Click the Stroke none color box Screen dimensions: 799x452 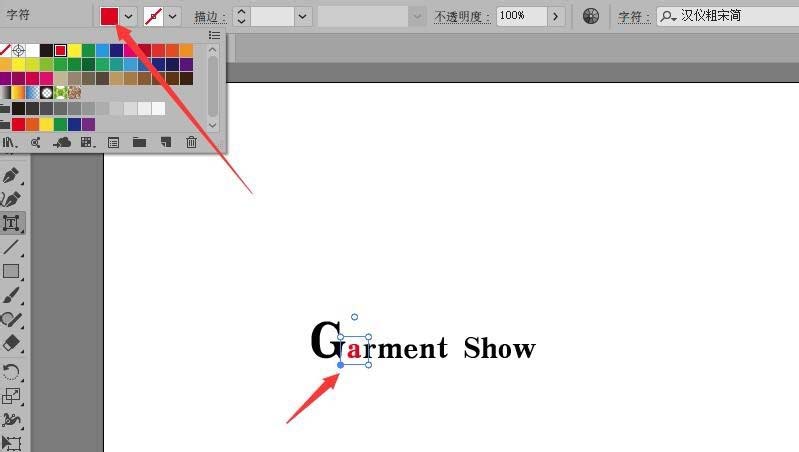click(x=153, y=16)
